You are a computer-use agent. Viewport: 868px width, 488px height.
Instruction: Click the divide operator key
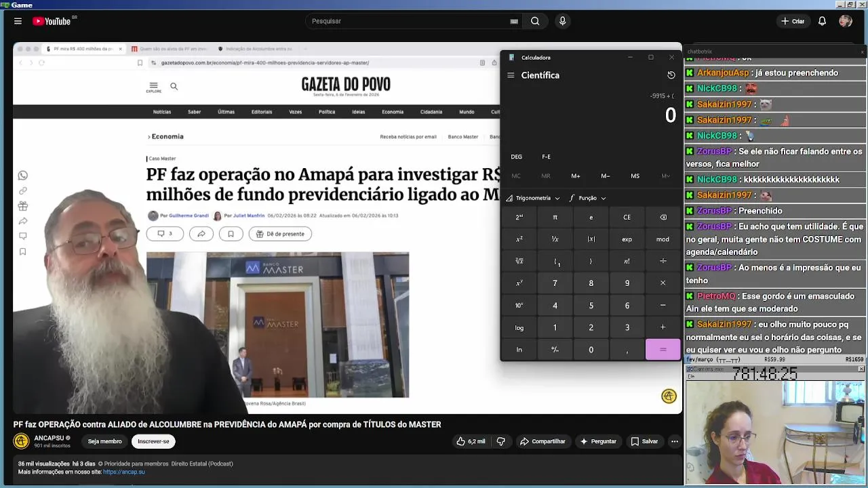pos(663,261)
